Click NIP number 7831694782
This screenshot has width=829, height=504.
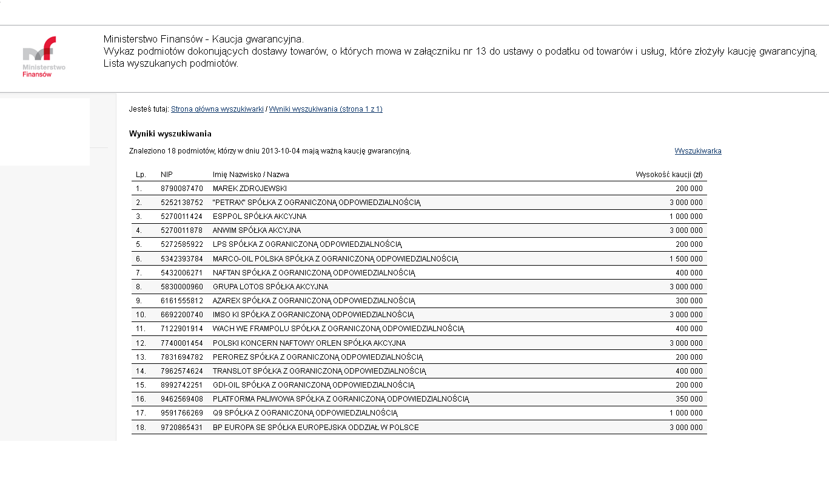pos(182,357)
